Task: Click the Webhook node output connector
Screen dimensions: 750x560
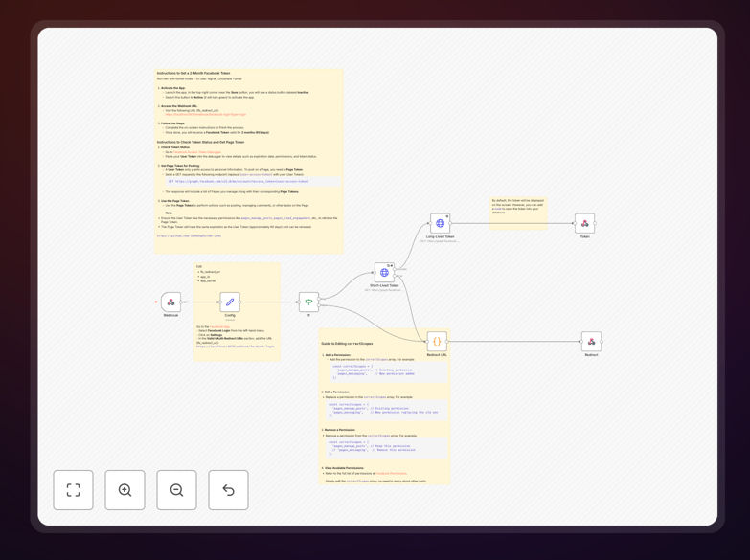Action: (182, 302)
